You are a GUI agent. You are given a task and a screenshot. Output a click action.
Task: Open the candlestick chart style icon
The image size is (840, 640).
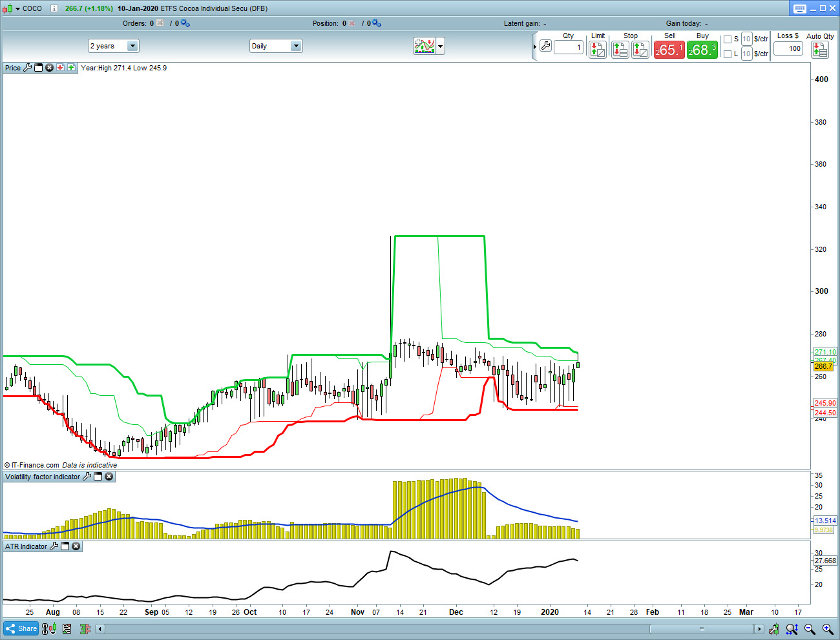point(7,8)
